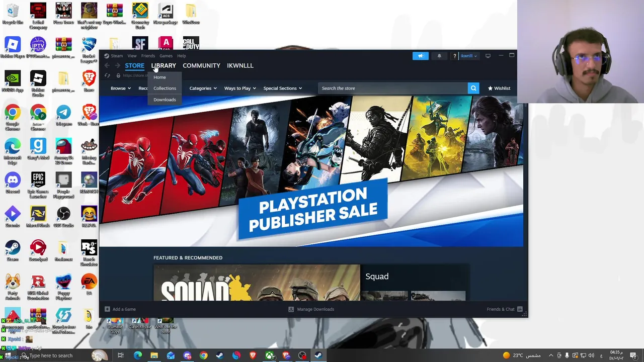
Task: Open the Windows notification center icon
Action: click(x=633, y=355)
